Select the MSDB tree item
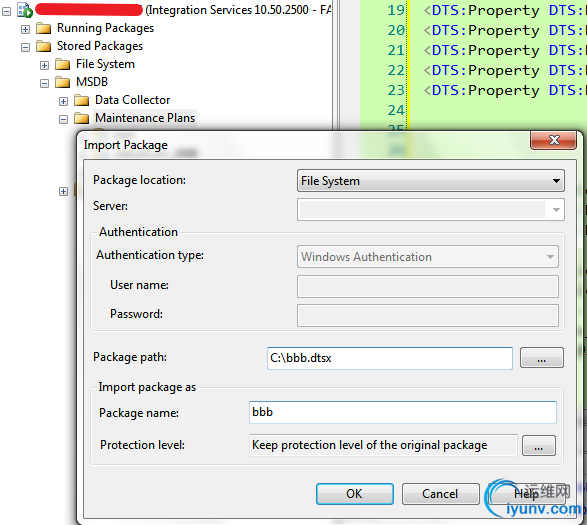Image resolution: width=587 pixels, height=525 pixels. pyautogui.click(x=92, y=82)
